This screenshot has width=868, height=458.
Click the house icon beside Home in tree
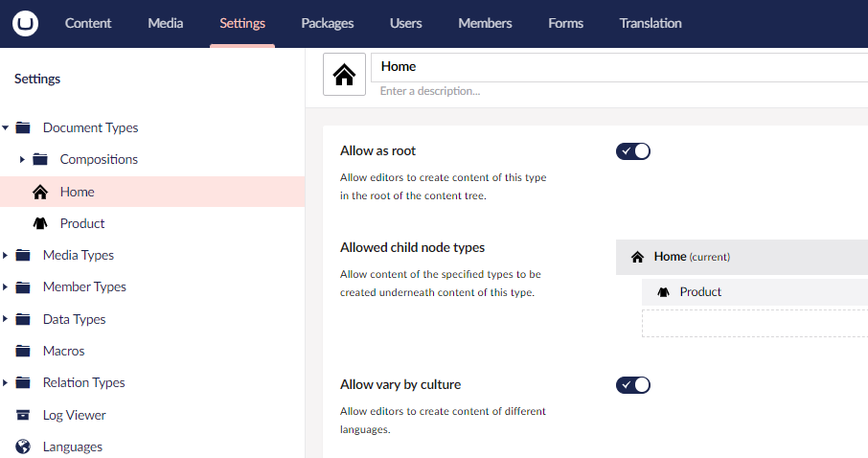[x=40, y=192]
